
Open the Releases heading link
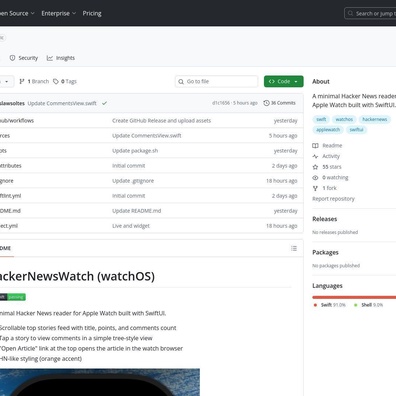(325, 219)
